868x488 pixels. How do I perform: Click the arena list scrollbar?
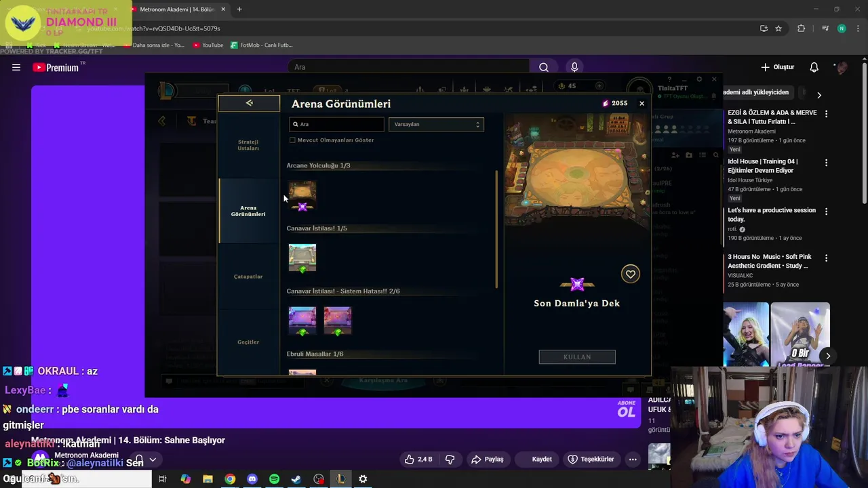click(497, 228)
